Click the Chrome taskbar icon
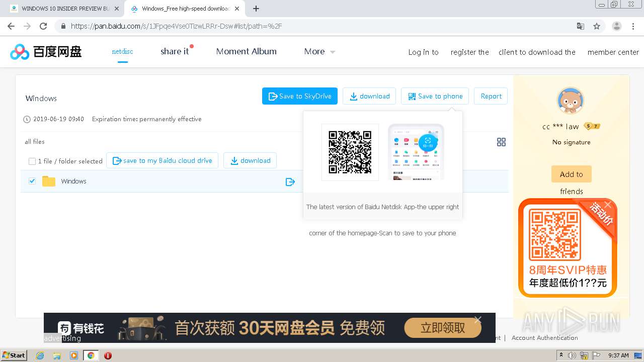Viewport: 644px width, 362px height. click(x=91, y=355)
